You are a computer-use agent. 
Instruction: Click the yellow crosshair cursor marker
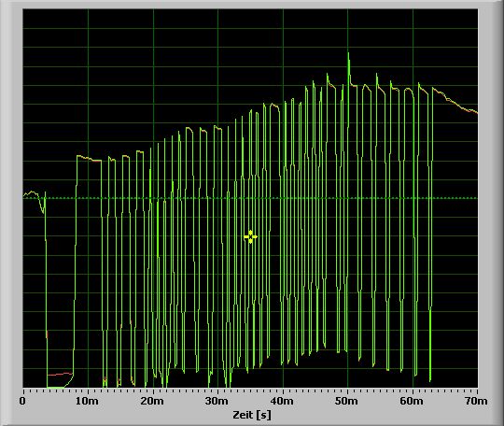(x=250, y=236)
